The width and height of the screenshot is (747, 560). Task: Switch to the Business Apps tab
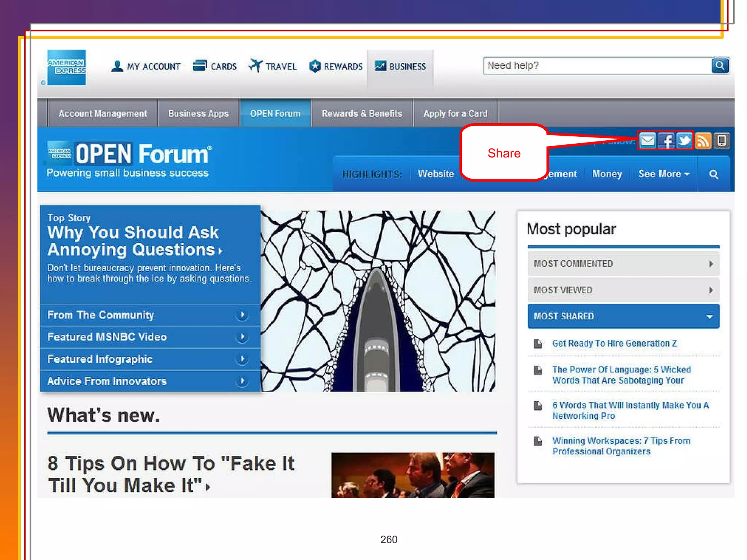point(198,113)
